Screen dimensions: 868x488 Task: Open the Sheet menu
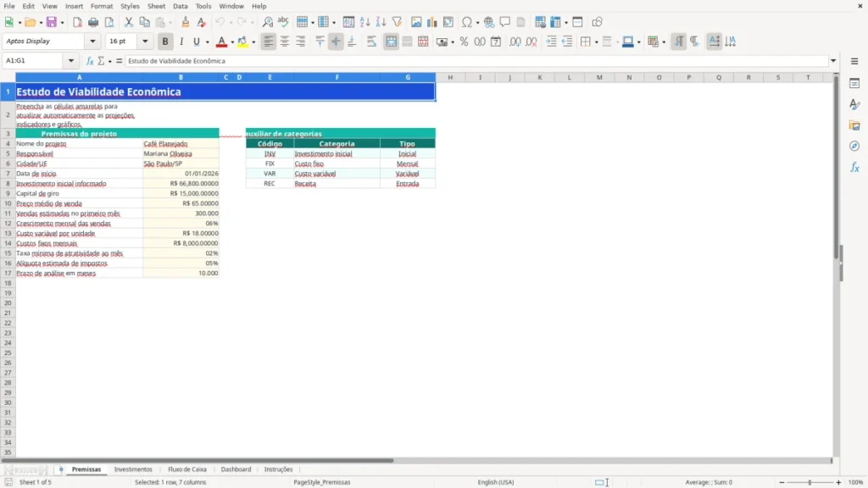point(156,6)
